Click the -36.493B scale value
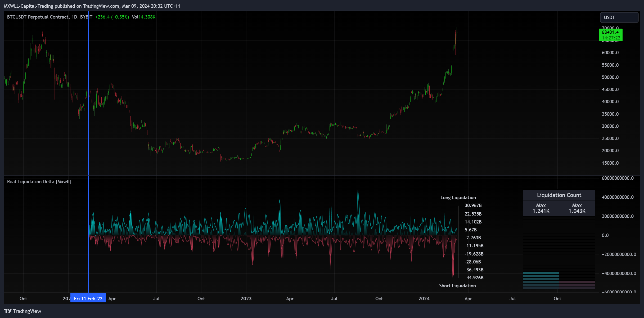This screenshot has height=318, width=644. click(474, 270)
